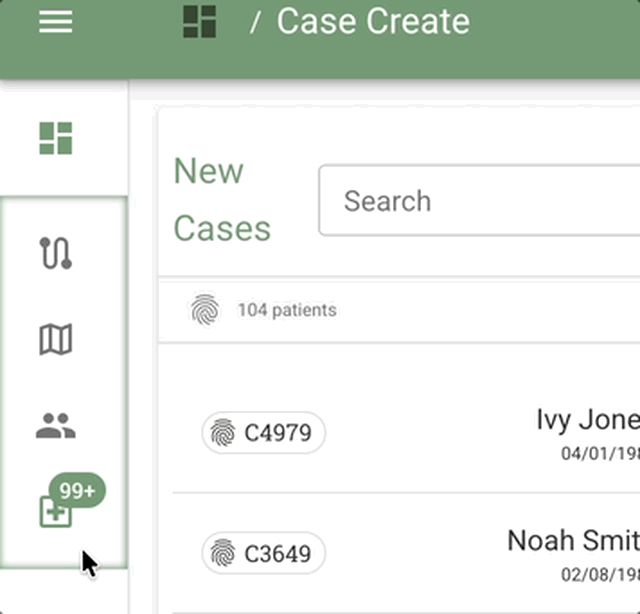Open the map view from sidebar

[56, 340]
